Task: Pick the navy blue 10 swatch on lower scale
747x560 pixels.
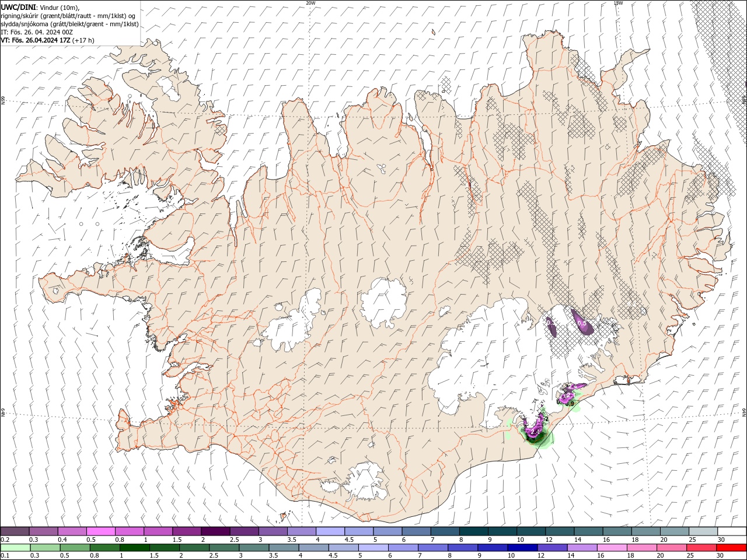Action: [522, 548]
